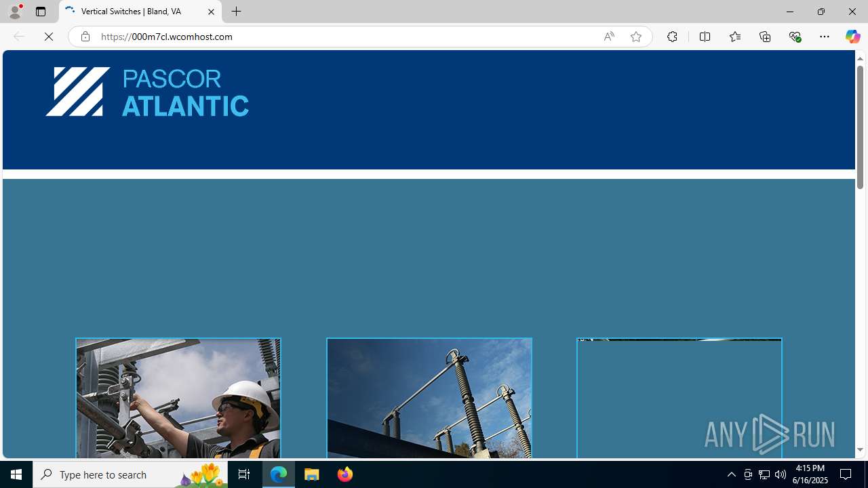Open the browser profile icon
Viewport: 868px width, 488px height.
(x=15, y=12)
